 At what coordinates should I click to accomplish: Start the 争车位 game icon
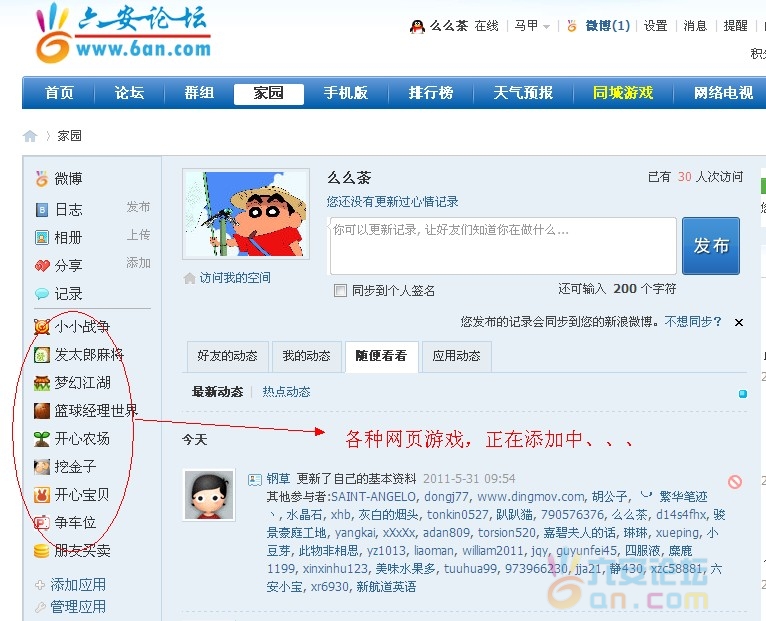(x=41, y=522)
